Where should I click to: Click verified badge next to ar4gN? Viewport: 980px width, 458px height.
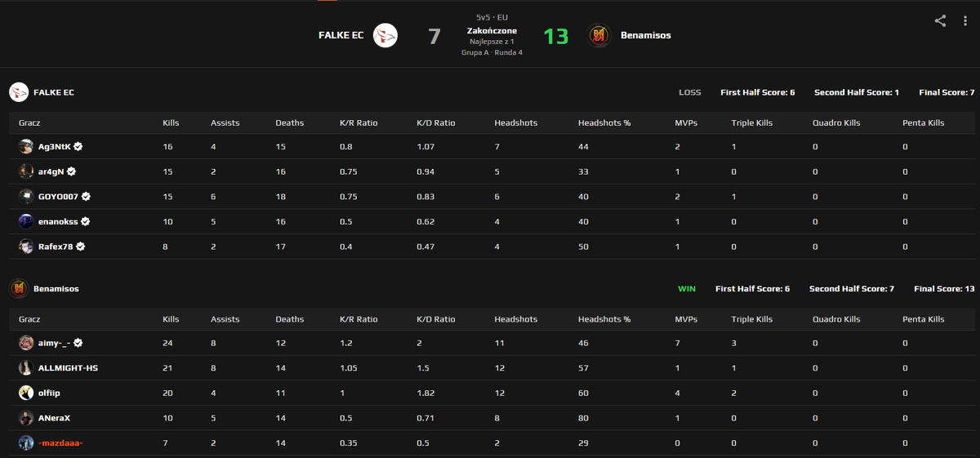tap(72, 171)
